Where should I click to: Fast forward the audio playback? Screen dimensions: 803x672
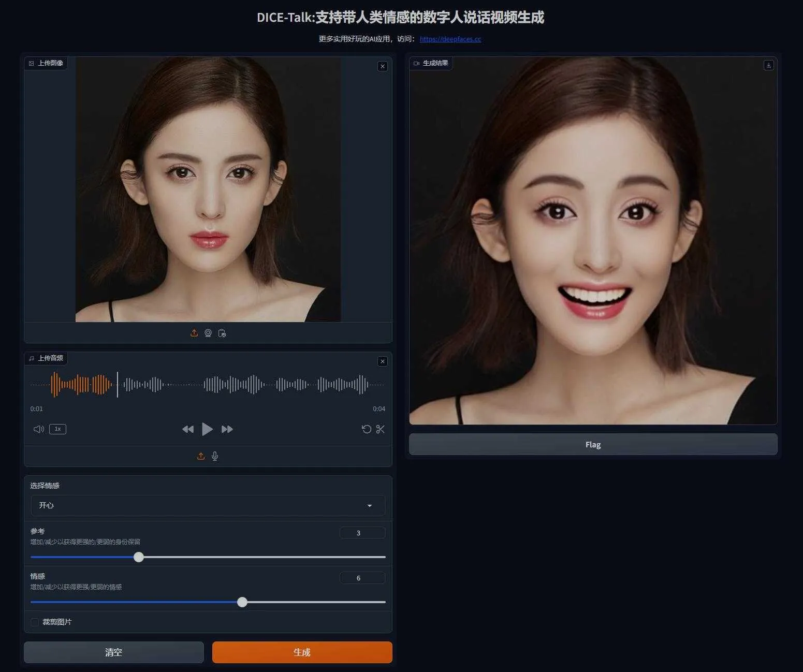coord(227,429)
